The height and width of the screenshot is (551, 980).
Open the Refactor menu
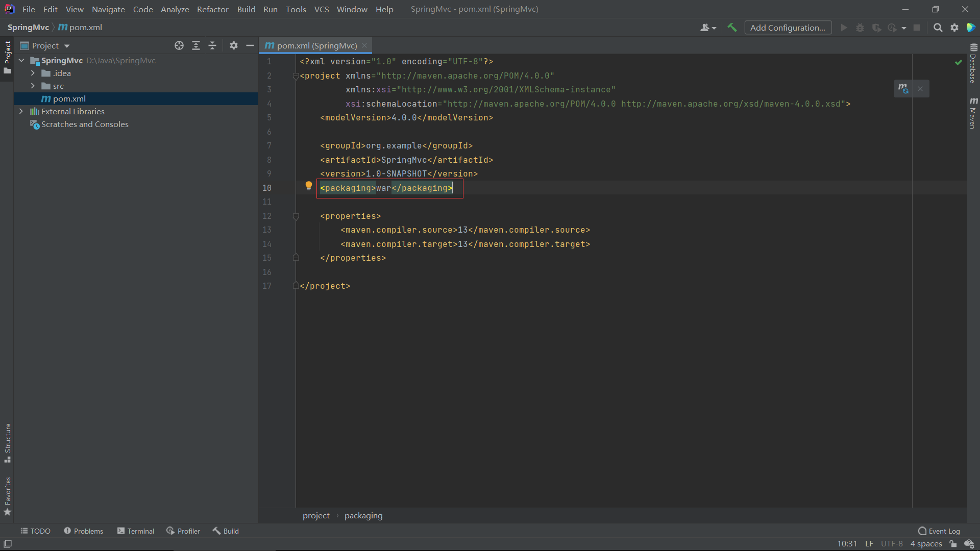212,9
